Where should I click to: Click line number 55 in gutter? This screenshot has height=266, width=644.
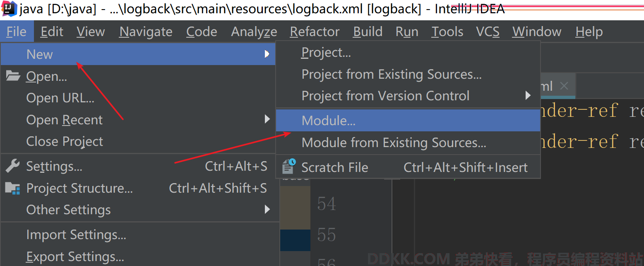click(x=327, y=235)
